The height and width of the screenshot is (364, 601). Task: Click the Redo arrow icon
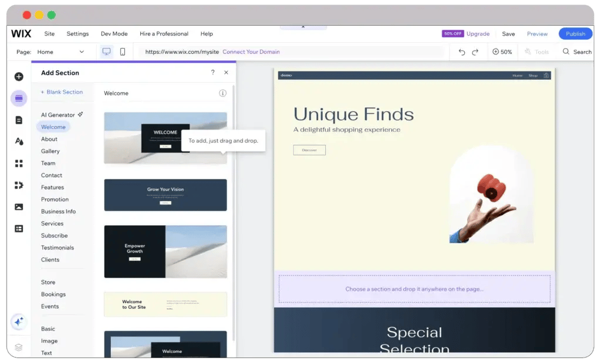(x=475, y=52)
